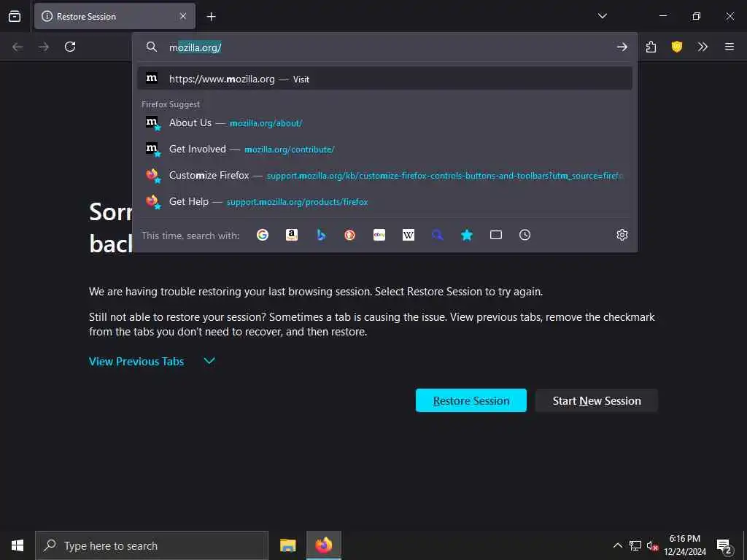Click Start New Session button
This screenshot has width=747, height=560.
coord(597,400)
